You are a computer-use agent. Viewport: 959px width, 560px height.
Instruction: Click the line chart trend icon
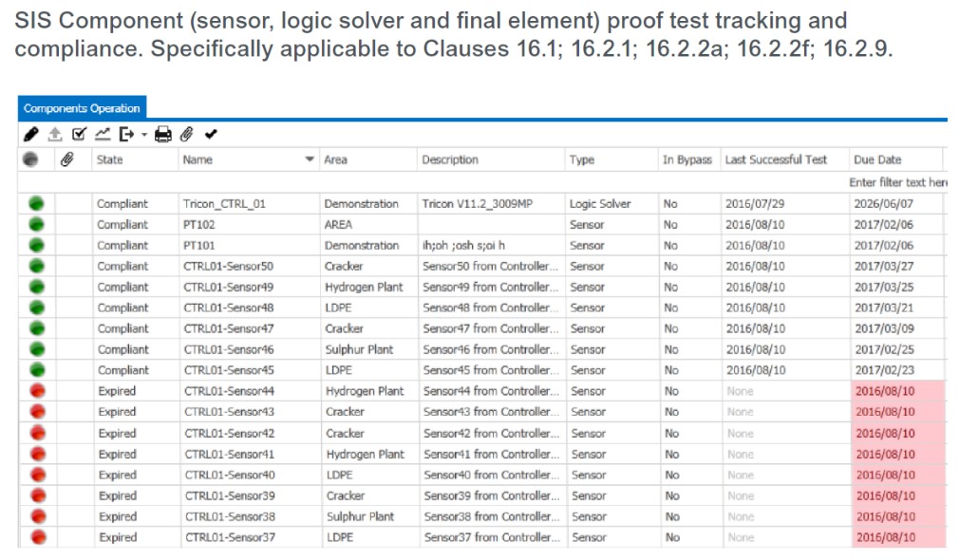pyautogui.click(x=103, y=135)
